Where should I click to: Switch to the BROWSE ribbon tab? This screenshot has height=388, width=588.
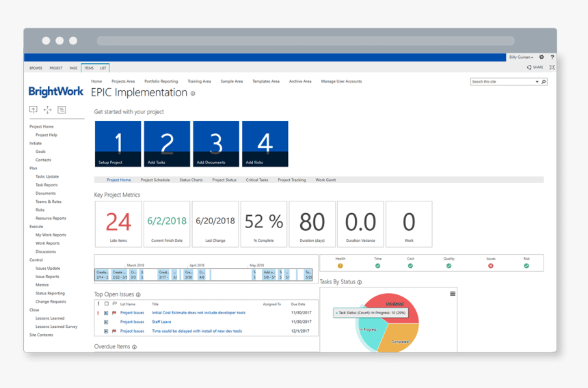[36, 68]
